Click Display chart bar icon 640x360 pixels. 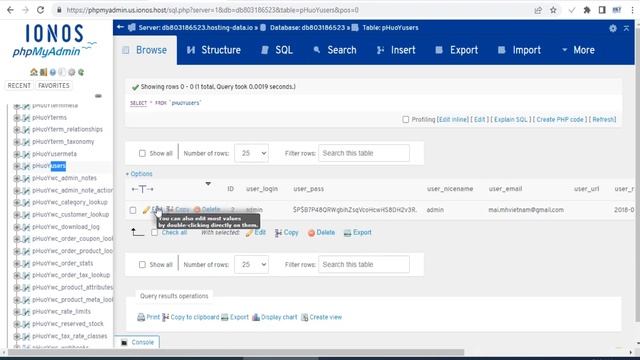(256, 317)
